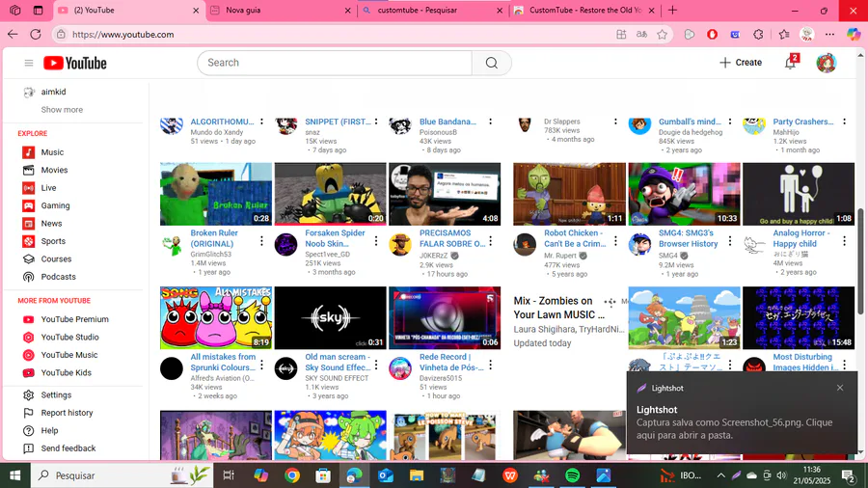The width and height of the screenshot is (868, 488).
Task: Open a new browser tab
Action: (672, 10)
